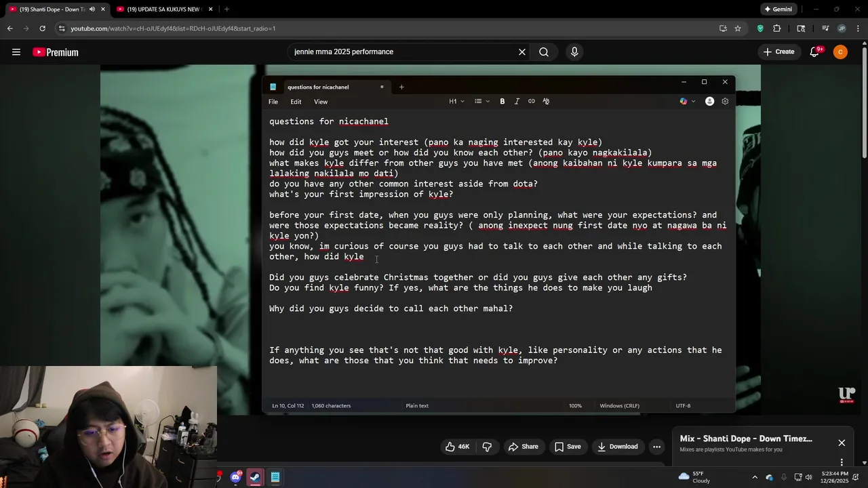Open Chrome extensions puzzle icon
This screenshot has width=868, height=488.
777,28
